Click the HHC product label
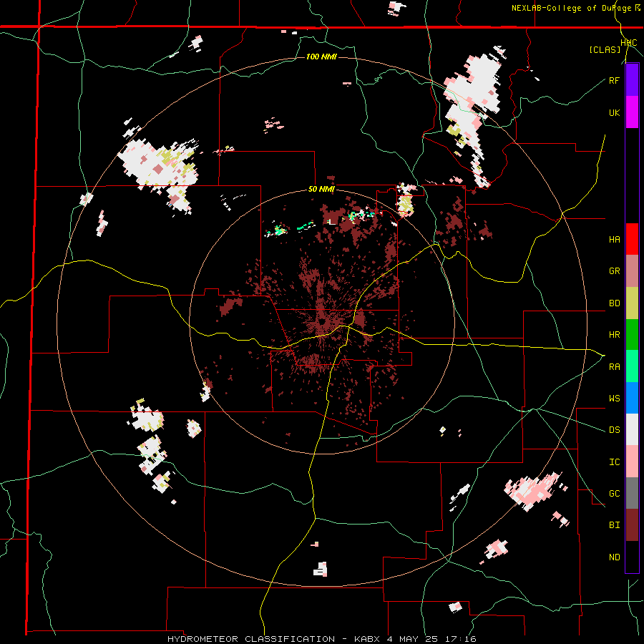This screenshot has width=644, height=644. pos(628,43)
